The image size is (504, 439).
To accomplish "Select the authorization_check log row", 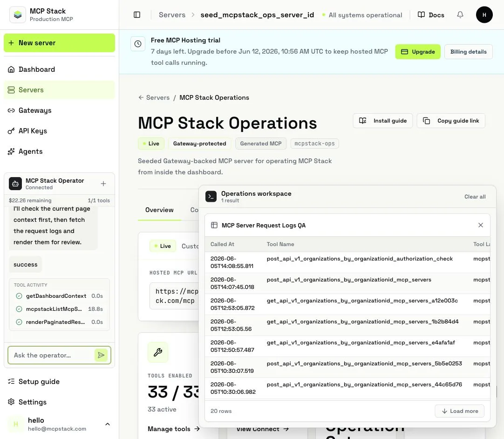I will tap(347, 262).
